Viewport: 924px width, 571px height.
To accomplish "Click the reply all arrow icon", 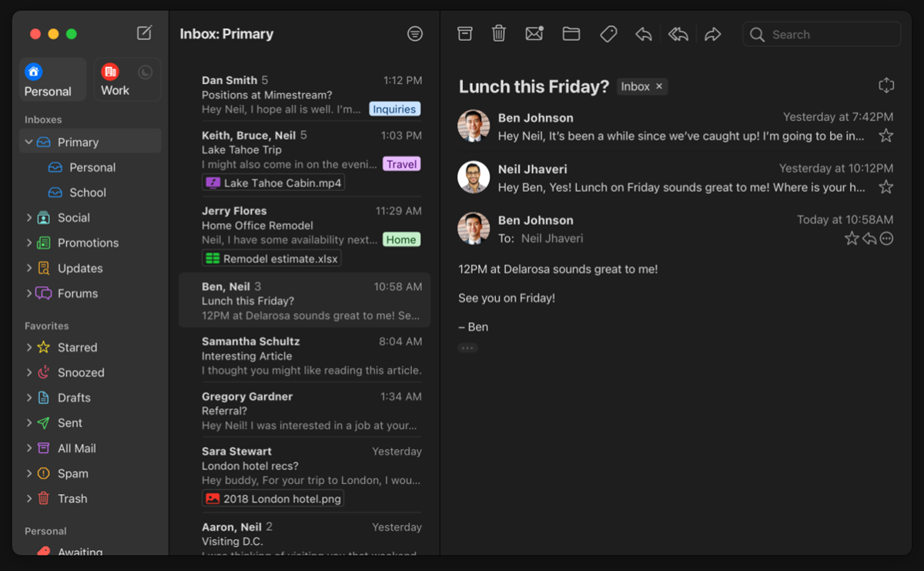I will coord(678,34).
